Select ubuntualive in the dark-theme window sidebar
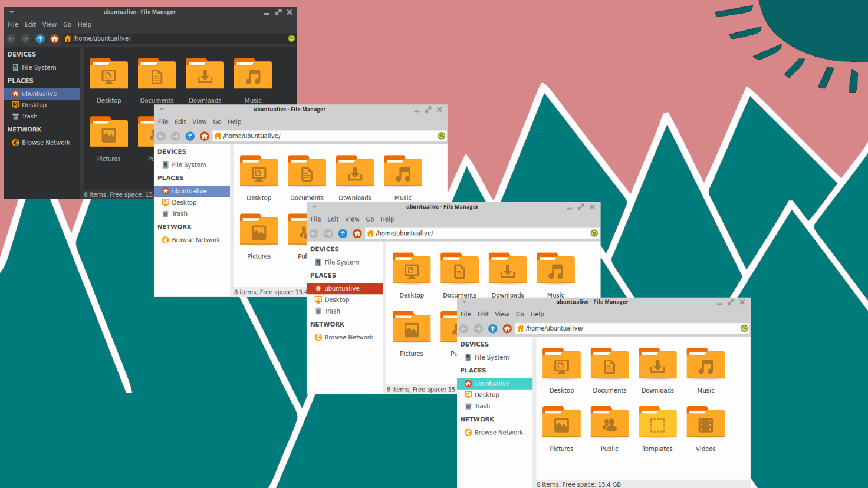Image resolution: width=868 pixels, height=488 pixels. (42, 94)
